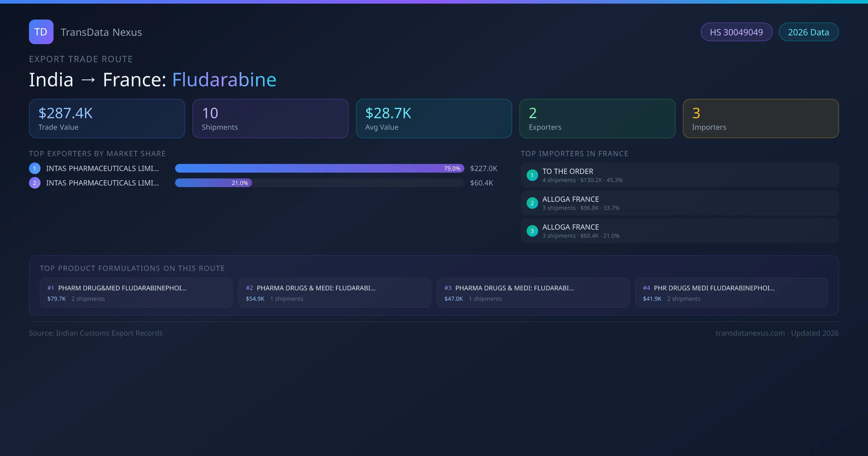The image size is (868, 456).
Task: Open the 2 Exporters stat card
Action: click(x=597, y=119)
